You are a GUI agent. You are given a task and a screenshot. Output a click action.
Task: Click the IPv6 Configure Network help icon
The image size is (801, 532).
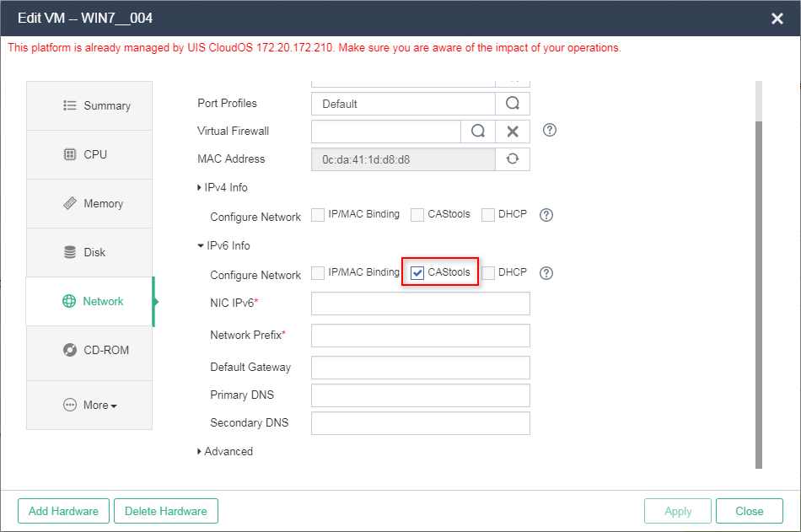[546, 273]
